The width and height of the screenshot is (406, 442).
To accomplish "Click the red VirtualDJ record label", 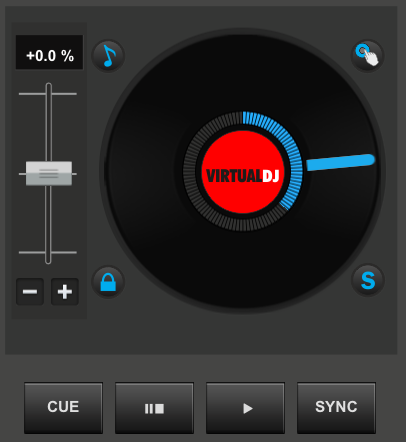I will pos(243,172).
